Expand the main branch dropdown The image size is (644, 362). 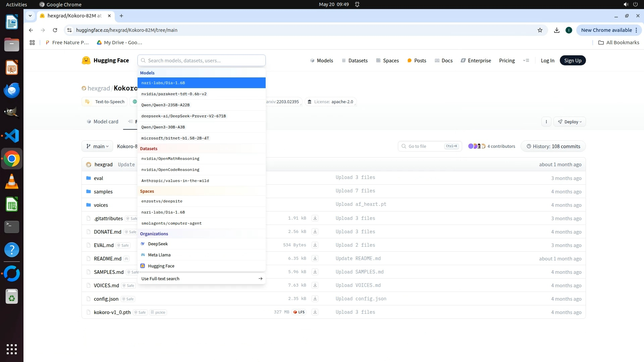tap(97, 146)
